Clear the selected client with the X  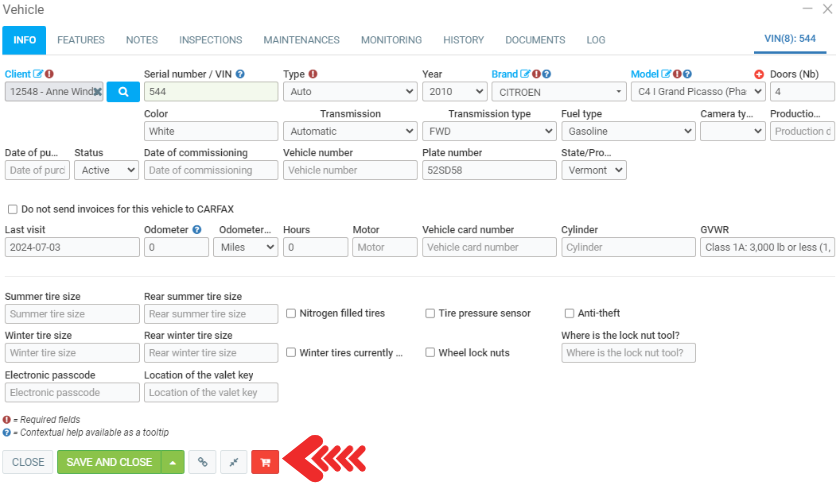tap(98, 91)
